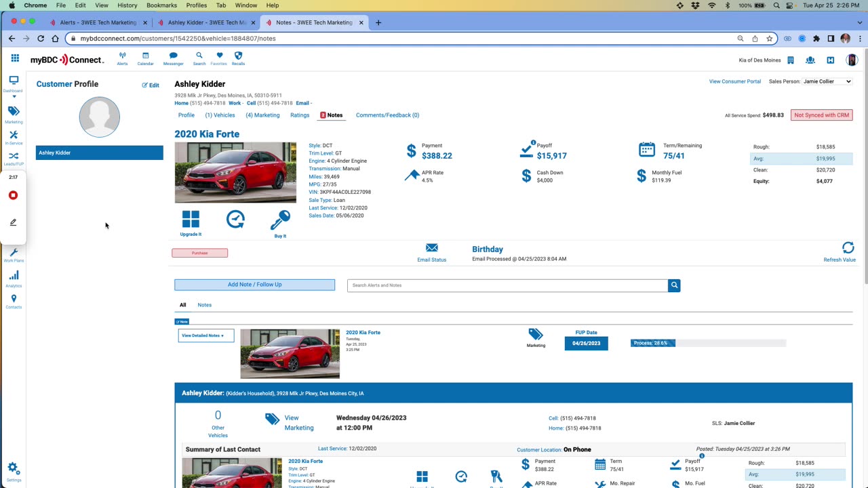Click the Add Note / Follow Up button
This screenshot has height=488, width=868.
(x=254, y=285)
